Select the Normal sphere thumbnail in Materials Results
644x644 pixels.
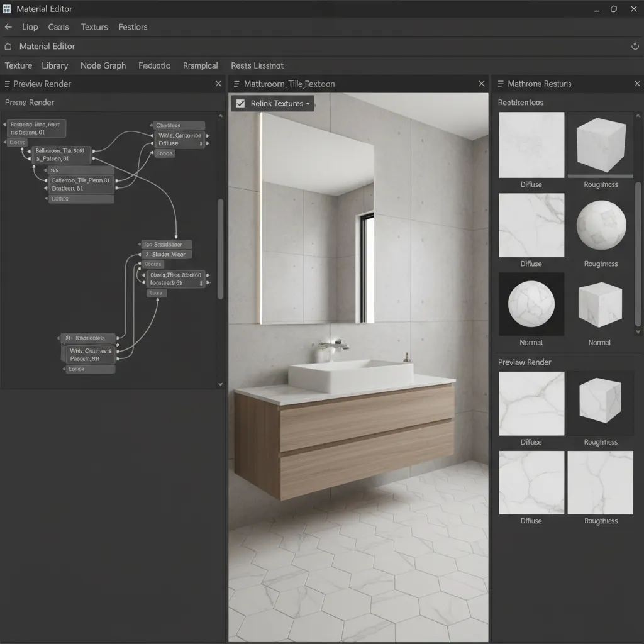(531, 304)
